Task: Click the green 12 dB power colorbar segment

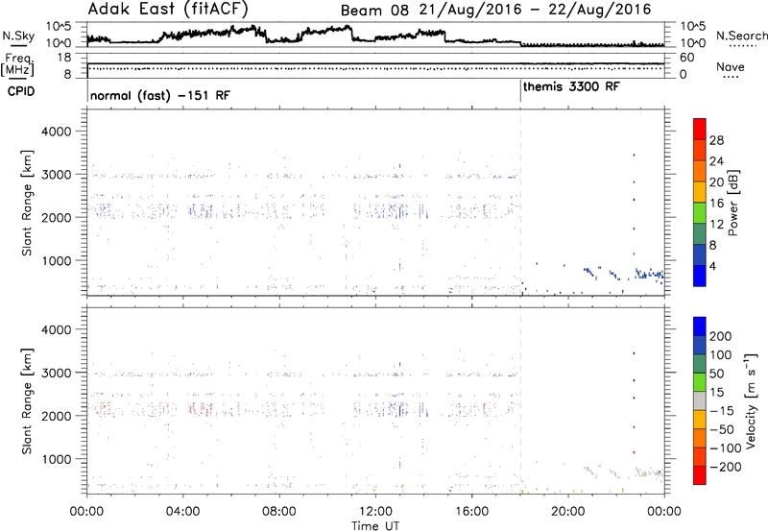Action: click(700, 213)
